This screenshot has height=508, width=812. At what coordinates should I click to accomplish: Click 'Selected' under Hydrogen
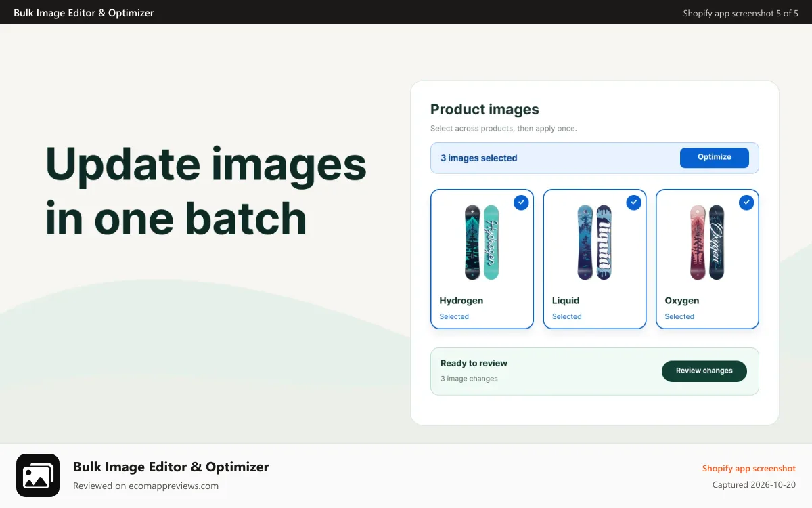pos(454,316)
